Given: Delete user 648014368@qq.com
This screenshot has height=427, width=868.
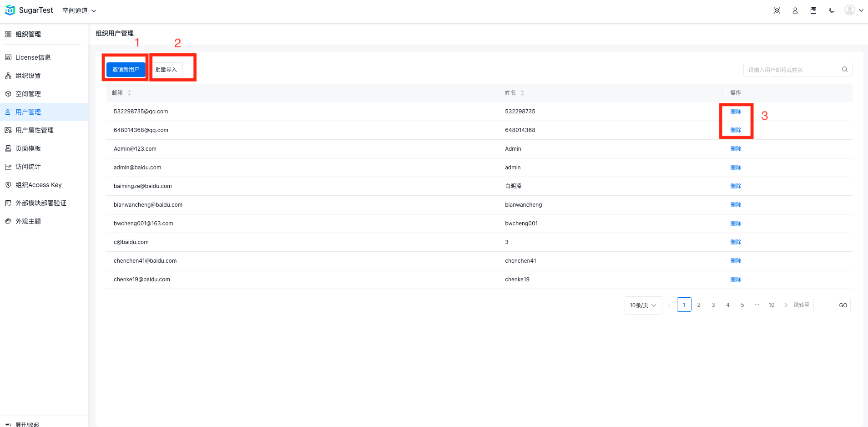Looking at the screenshot, I should point(736,130).
